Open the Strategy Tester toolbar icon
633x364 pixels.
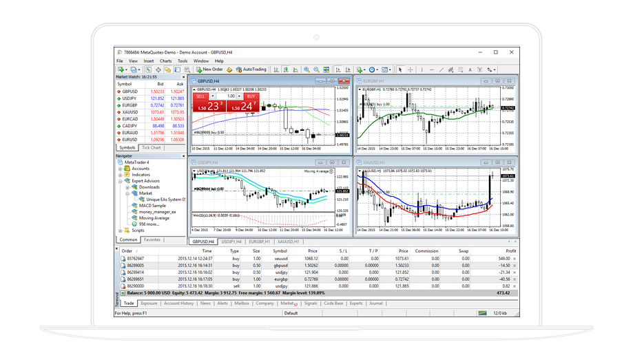[187, 69]
